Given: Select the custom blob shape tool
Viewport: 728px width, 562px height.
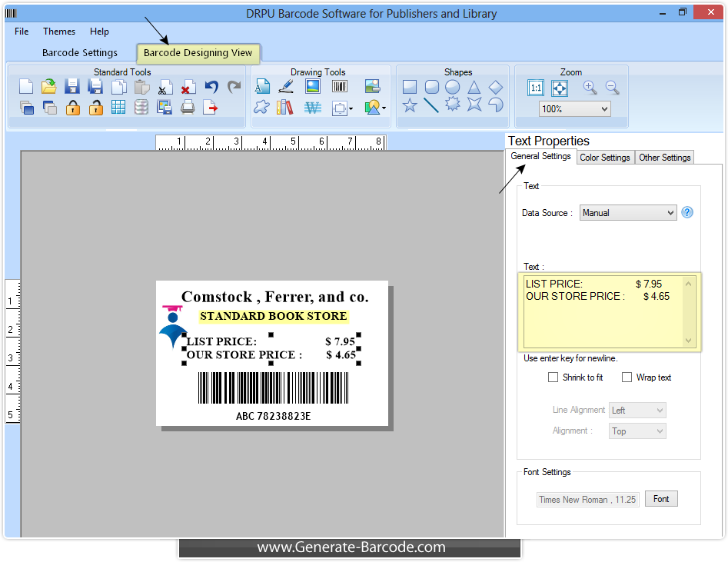Looking at the screenshot, I should pos(261,108).
